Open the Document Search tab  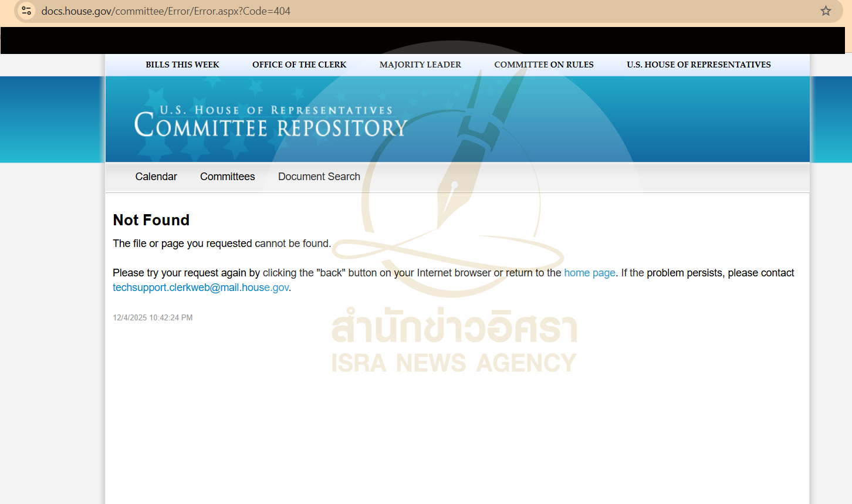(319, 177)
